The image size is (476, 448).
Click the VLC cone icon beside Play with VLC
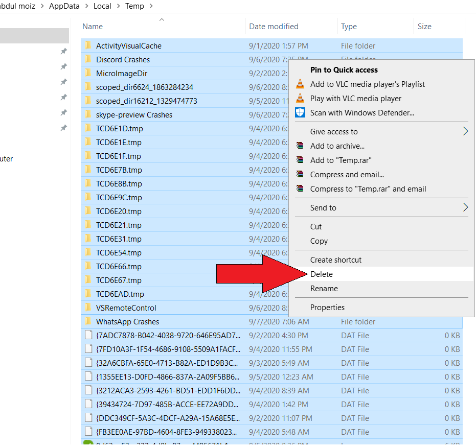pyautogui.click(x=300, y=98)
